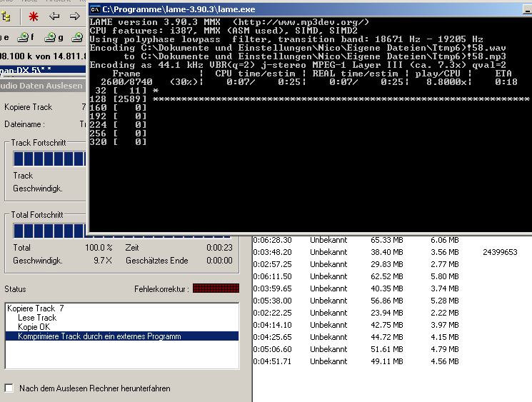Click the 49.11 MB size cell
The image size is (532, 402).
[x=387, y=361]
